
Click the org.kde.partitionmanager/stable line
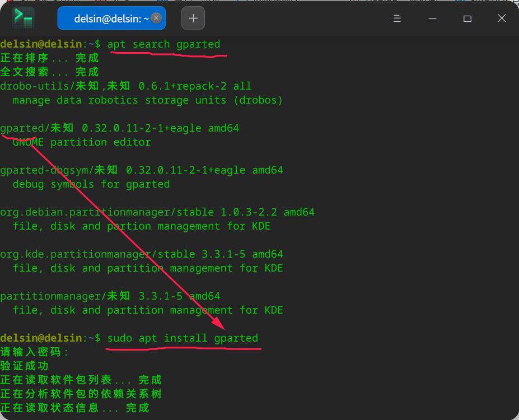[142, 254]
